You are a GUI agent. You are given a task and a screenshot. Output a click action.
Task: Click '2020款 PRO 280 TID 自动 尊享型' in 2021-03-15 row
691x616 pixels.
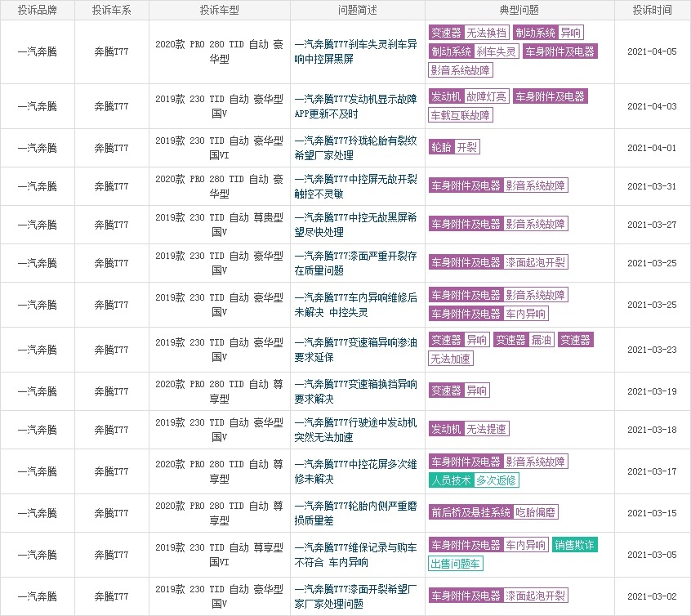point(220,513)
